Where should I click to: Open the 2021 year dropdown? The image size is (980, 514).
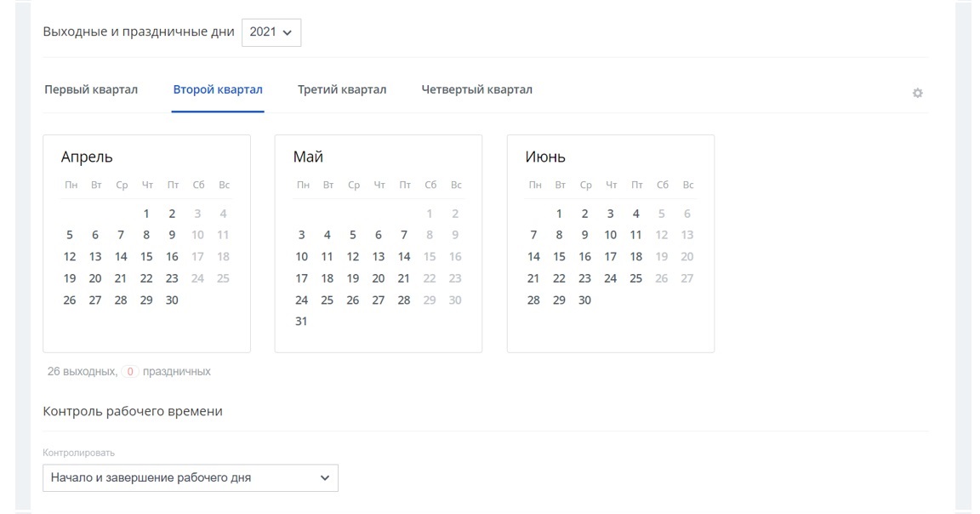pos(271,32)
